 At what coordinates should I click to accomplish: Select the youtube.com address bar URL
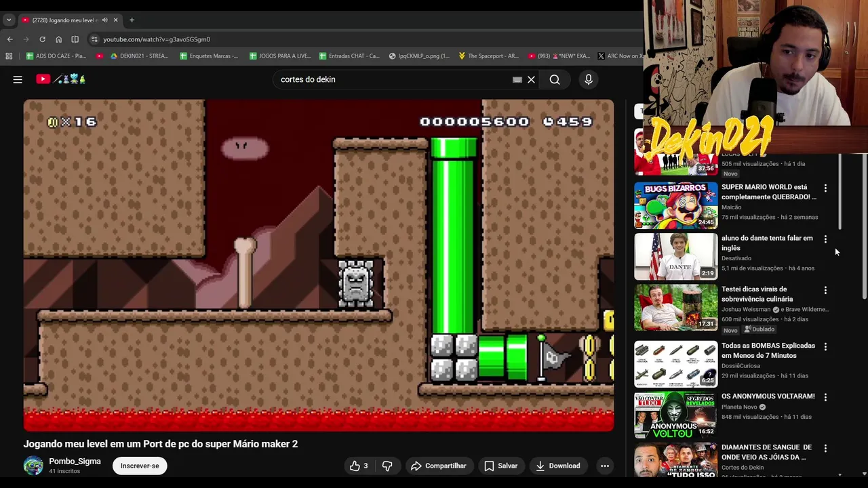pos(157,39)
